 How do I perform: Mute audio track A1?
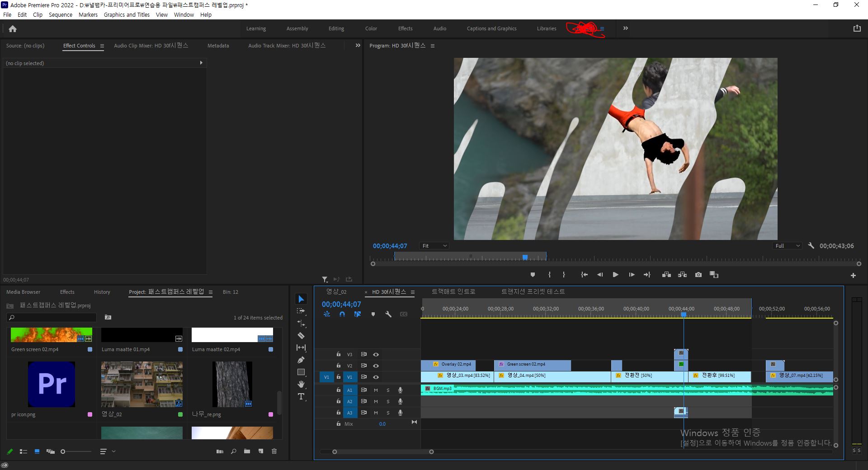point(376,390)
